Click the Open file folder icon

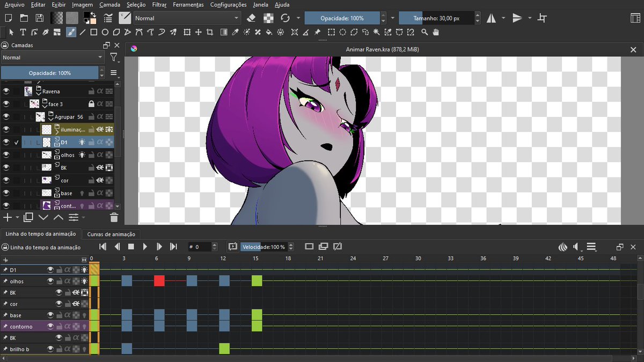[23, 18]
